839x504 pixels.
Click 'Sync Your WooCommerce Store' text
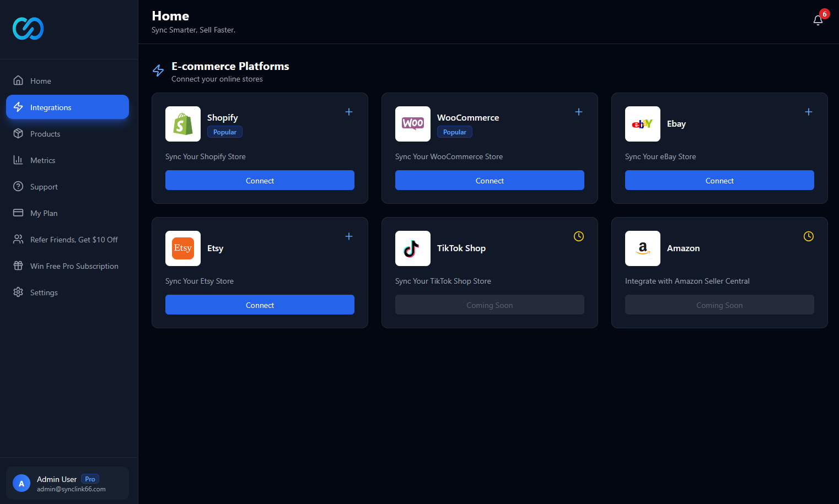449,156
